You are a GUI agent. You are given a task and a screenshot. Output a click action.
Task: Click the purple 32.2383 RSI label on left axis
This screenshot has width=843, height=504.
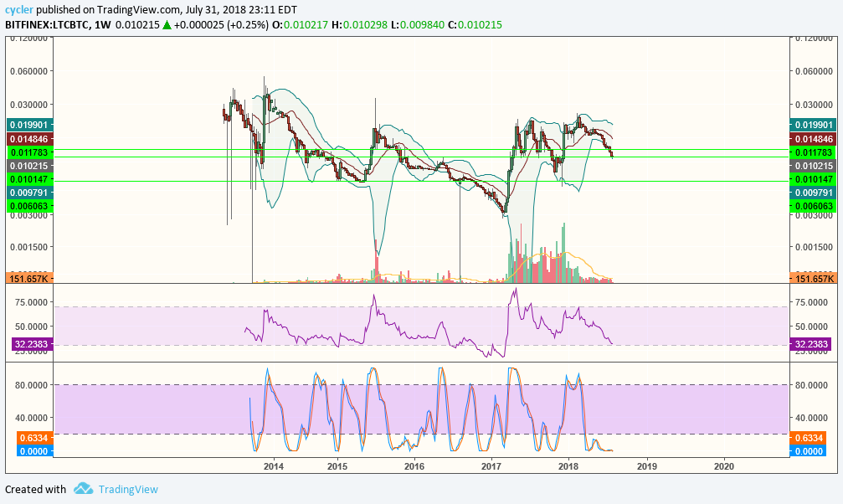[x=32, y=344]
